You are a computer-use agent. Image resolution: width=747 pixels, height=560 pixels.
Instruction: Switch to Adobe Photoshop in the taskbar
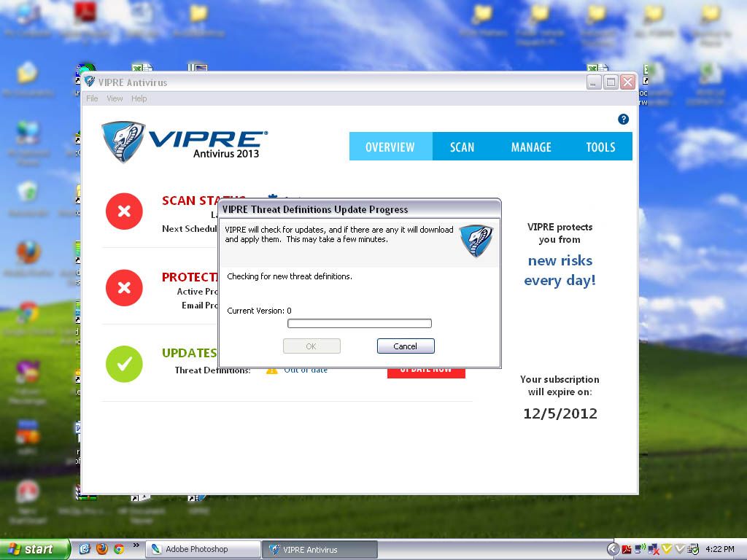tap(204, 550)
